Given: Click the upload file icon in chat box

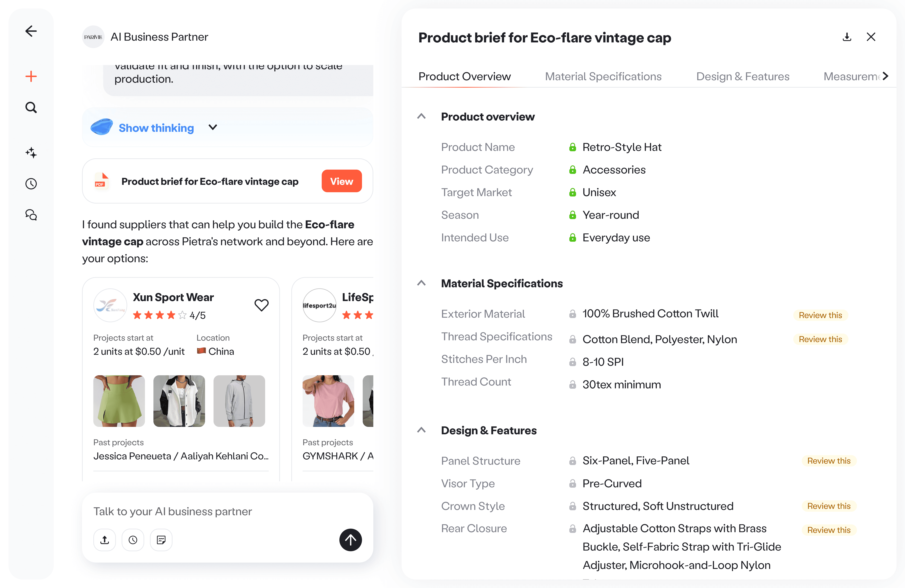Looking at the screenshot, I should [105, 540].
